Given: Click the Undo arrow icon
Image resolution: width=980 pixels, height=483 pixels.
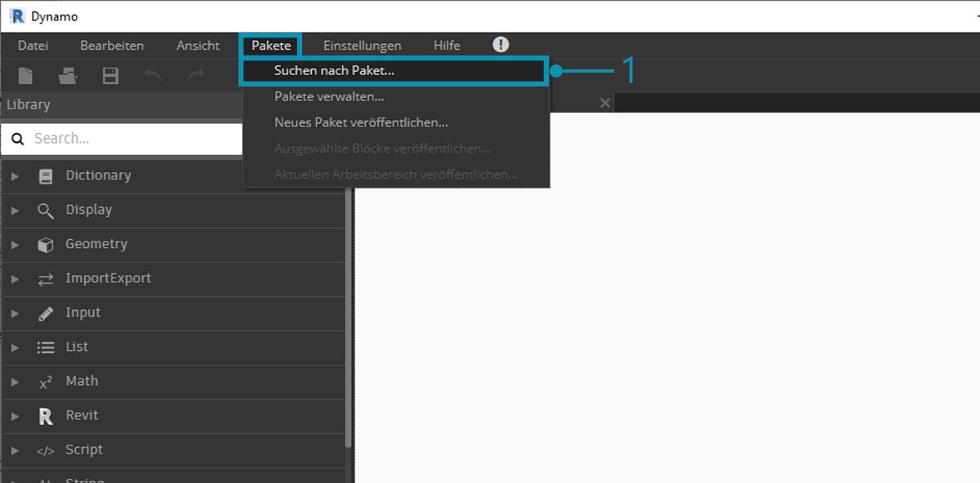Looking at the screenshot, I should (x=153, y=76).
